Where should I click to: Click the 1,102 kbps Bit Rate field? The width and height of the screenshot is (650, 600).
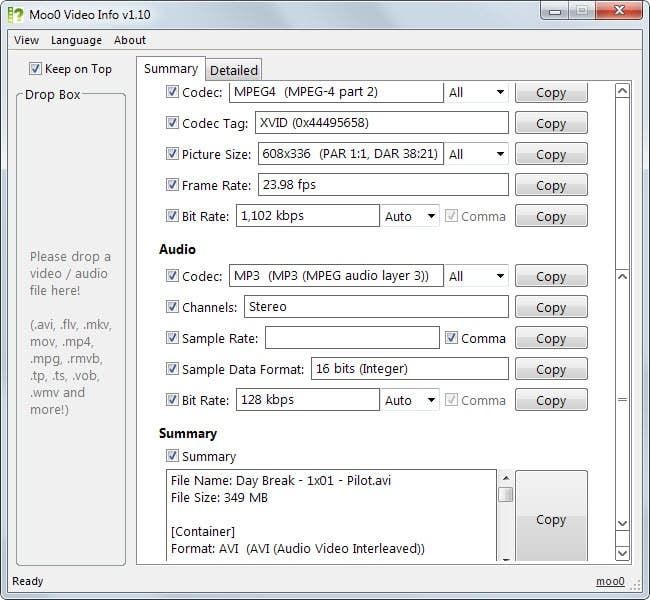click(308, 216)
